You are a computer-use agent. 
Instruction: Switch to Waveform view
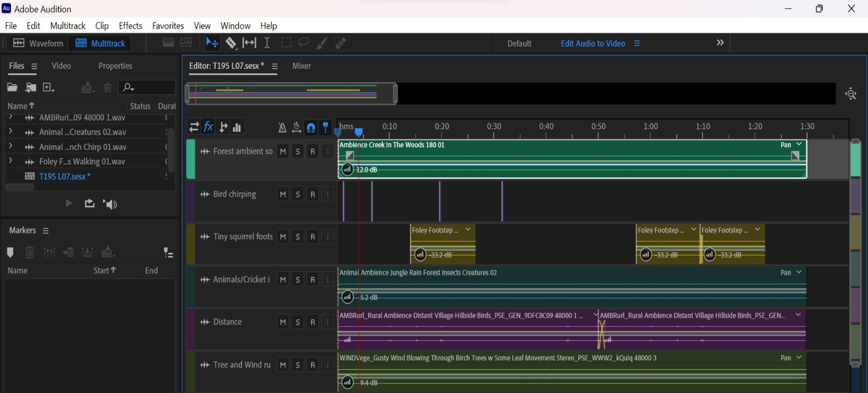coord(38,43)
